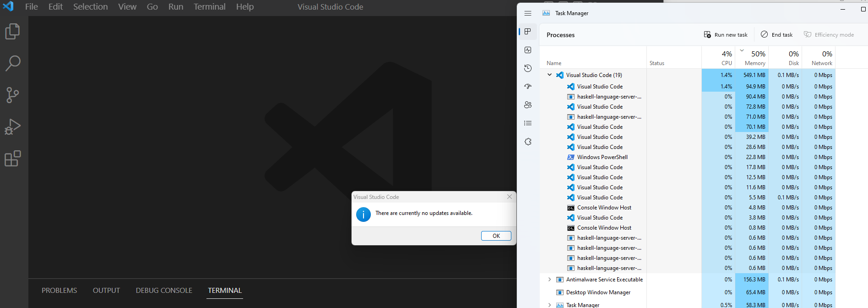
Task: Open the Users page in Task Manager
Action: (528, 105)
